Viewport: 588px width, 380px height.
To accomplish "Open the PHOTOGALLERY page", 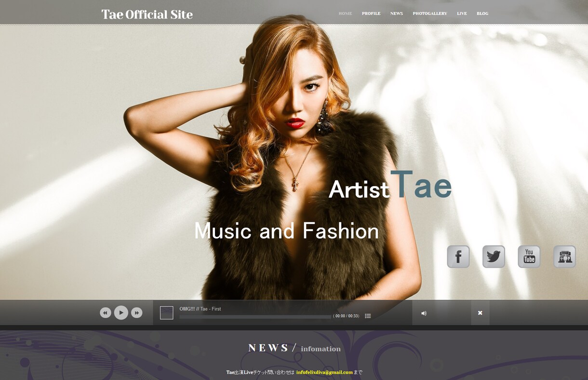I will [x=430, y=14].
